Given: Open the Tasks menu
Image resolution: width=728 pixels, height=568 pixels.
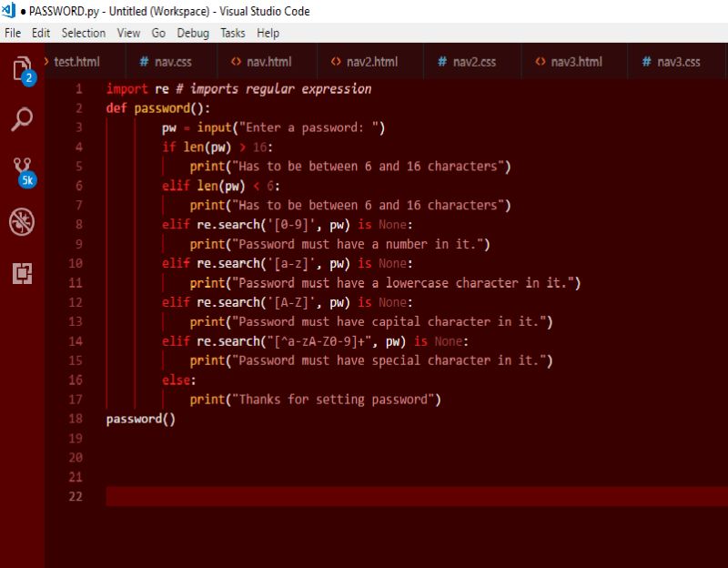Looking at the screenshot, I should tap(233, 33).
